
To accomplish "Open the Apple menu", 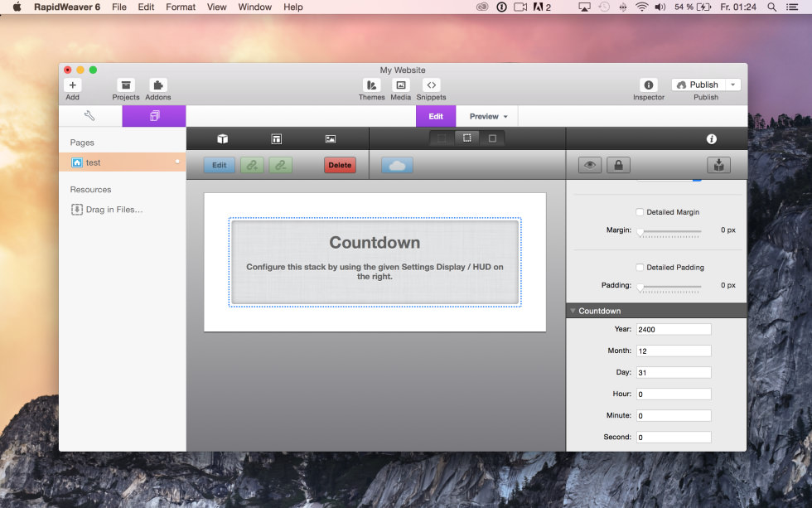I will (17, 7).
